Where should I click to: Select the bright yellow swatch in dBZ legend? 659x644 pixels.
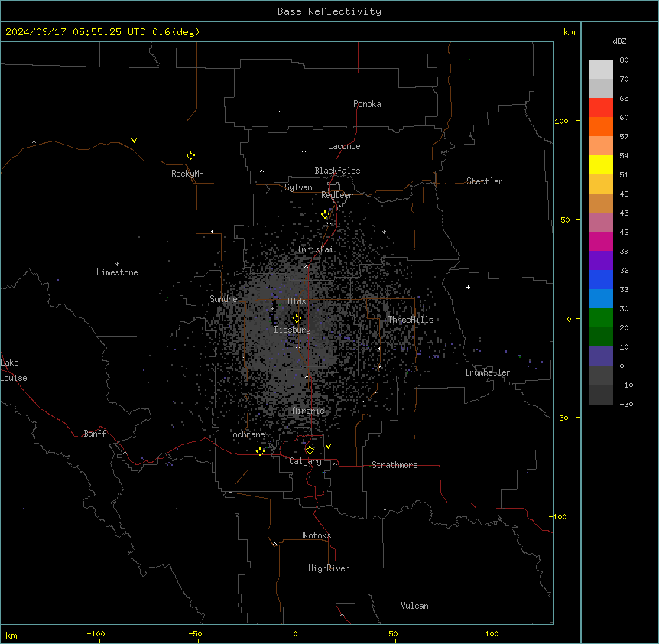[601, 164]
